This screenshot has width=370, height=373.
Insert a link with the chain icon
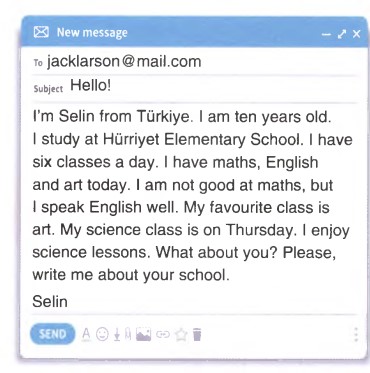click(163, 334)
